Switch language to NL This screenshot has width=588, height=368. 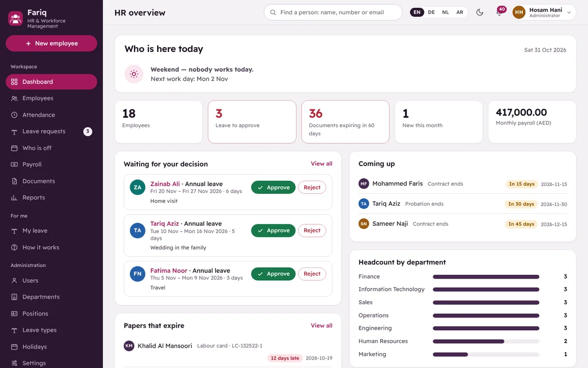(445, 12)
